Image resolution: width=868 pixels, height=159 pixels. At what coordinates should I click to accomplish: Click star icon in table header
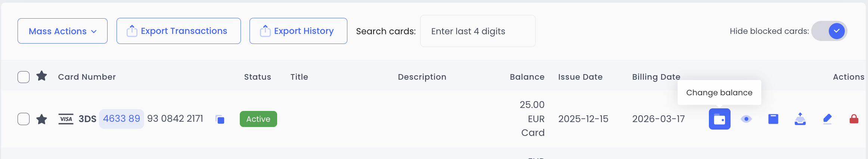pos(41,76)
